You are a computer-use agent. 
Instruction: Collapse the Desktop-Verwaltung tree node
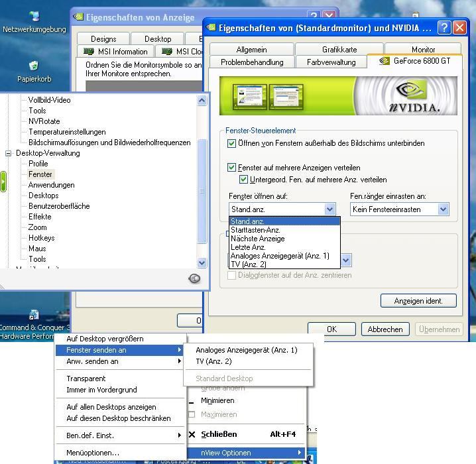8,153
